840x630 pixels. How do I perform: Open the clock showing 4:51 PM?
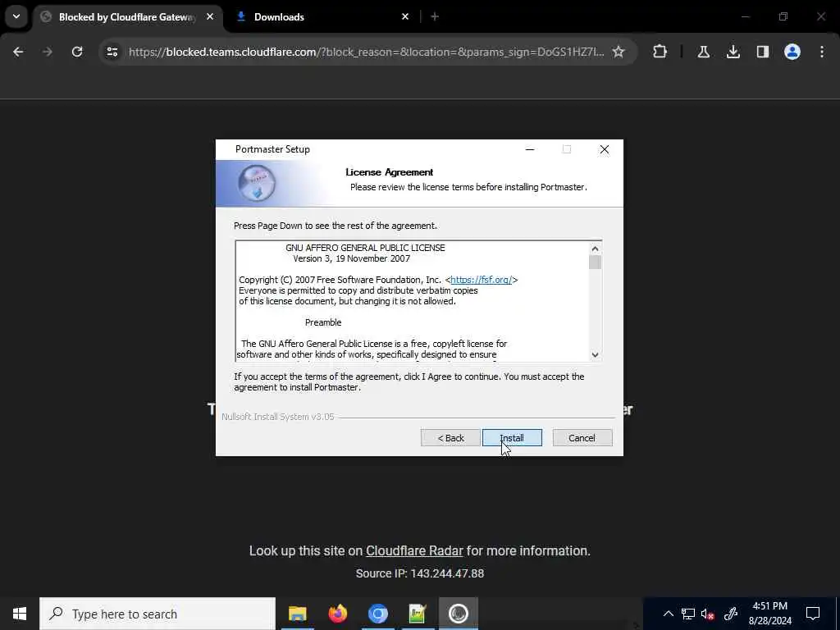tap(769, 614)
